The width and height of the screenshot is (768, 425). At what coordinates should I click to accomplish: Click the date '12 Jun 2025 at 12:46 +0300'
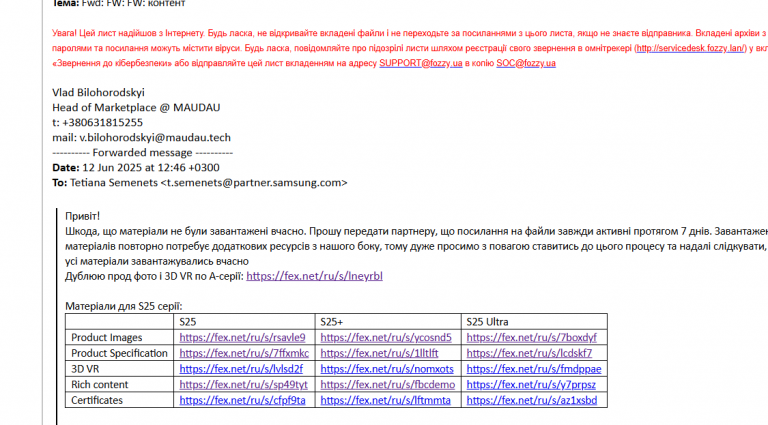click(x=151, y=167)
